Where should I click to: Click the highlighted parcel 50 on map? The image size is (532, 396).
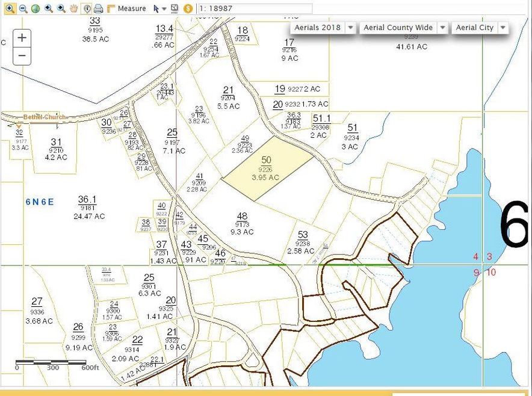pos(268,169)
